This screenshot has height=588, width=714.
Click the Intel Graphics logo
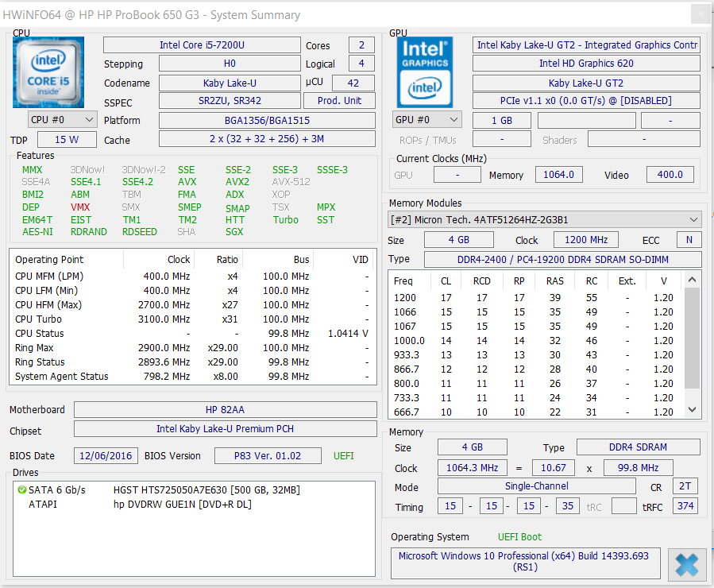(425, 72)
